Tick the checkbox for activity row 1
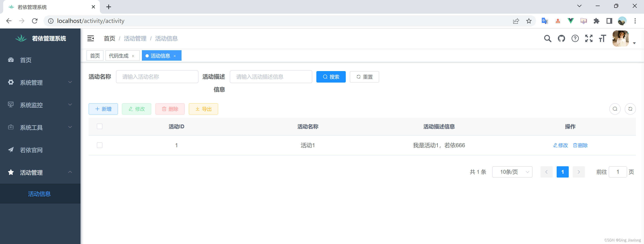Screen dimensions: 644x244 point(99,145)
